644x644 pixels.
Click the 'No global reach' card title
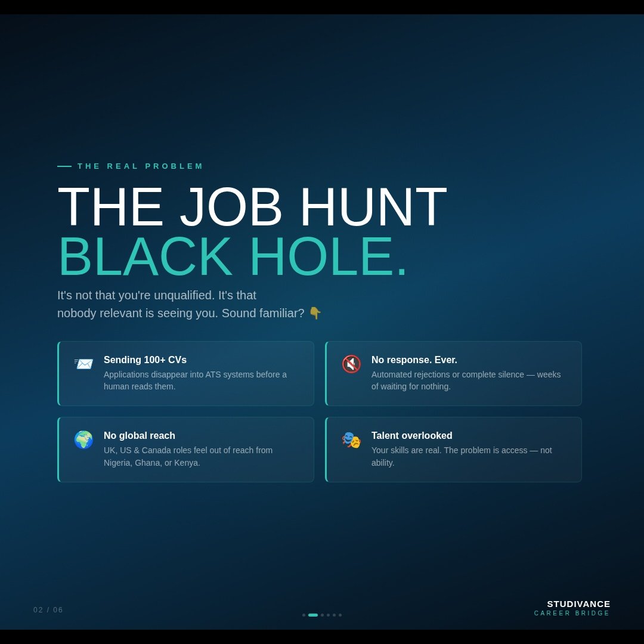[139, 435]
